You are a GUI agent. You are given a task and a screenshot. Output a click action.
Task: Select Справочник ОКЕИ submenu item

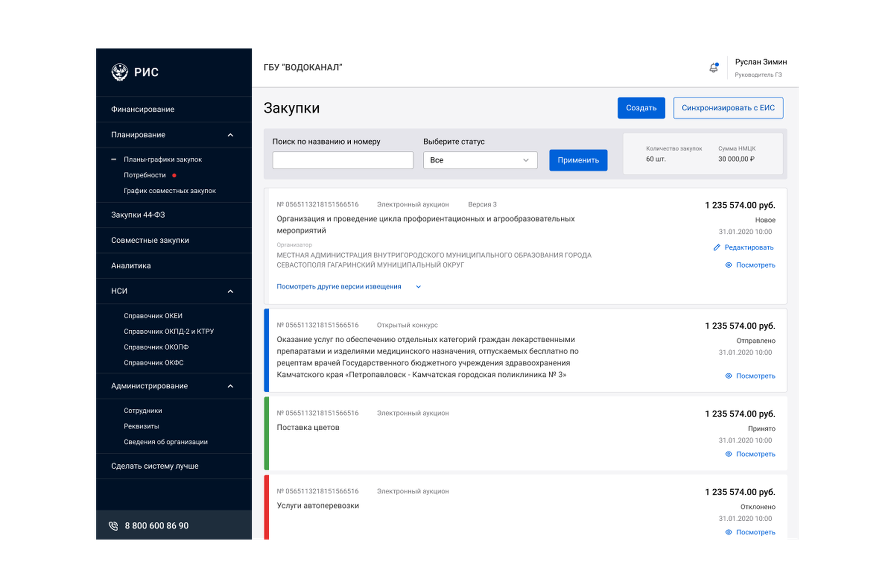[153, 316]
